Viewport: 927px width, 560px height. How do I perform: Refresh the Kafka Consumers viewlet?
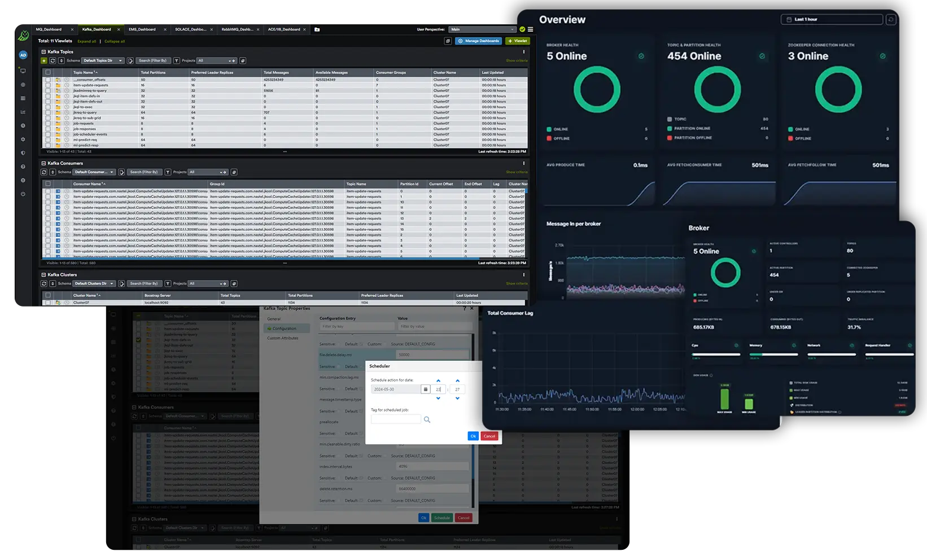[x=44, y=172]
